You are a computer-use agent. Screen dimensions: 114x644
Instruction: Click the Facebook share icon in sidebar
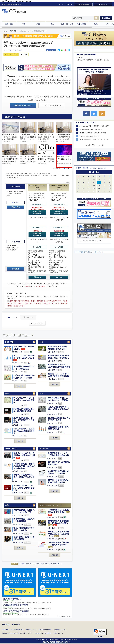[x=86, y=114]
